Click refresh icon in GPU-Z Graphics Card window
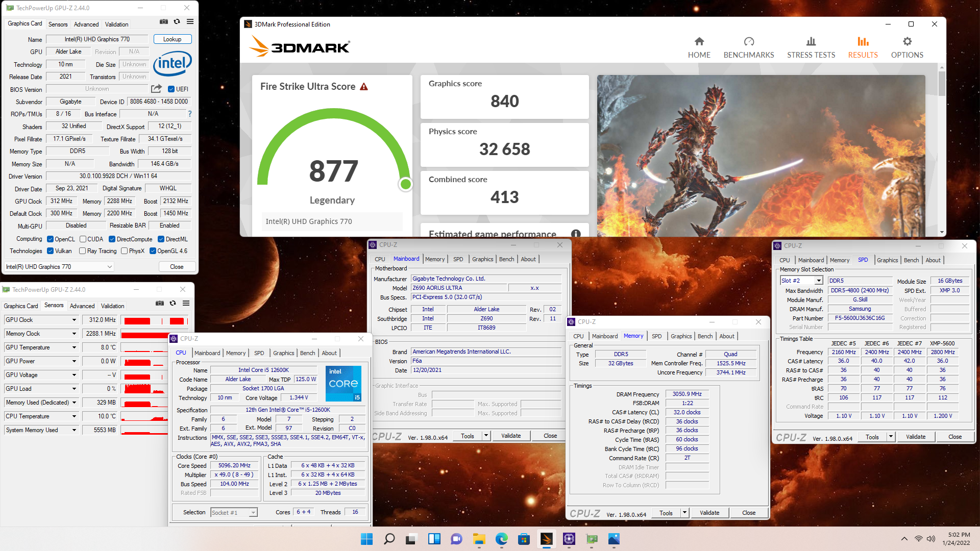The image size is (980, 551). [x=177, y=22]
